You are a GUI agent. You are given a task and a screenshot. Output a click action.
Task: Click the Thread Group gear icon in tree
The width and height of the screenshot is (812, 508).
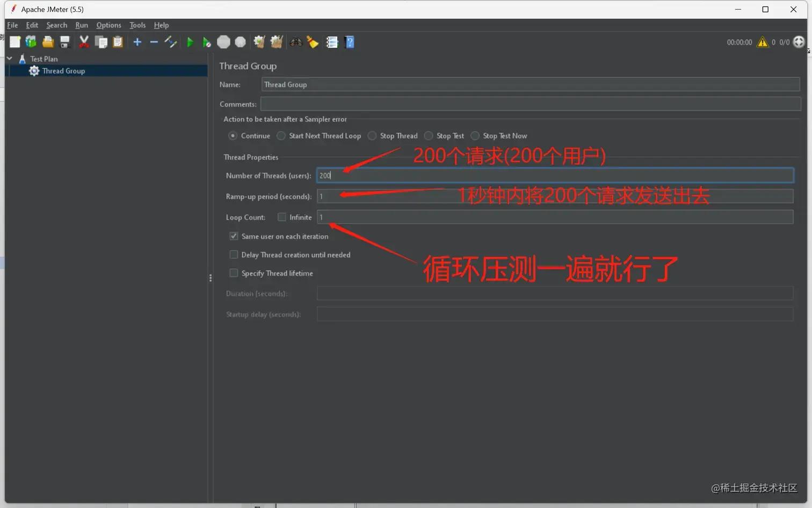34,71
